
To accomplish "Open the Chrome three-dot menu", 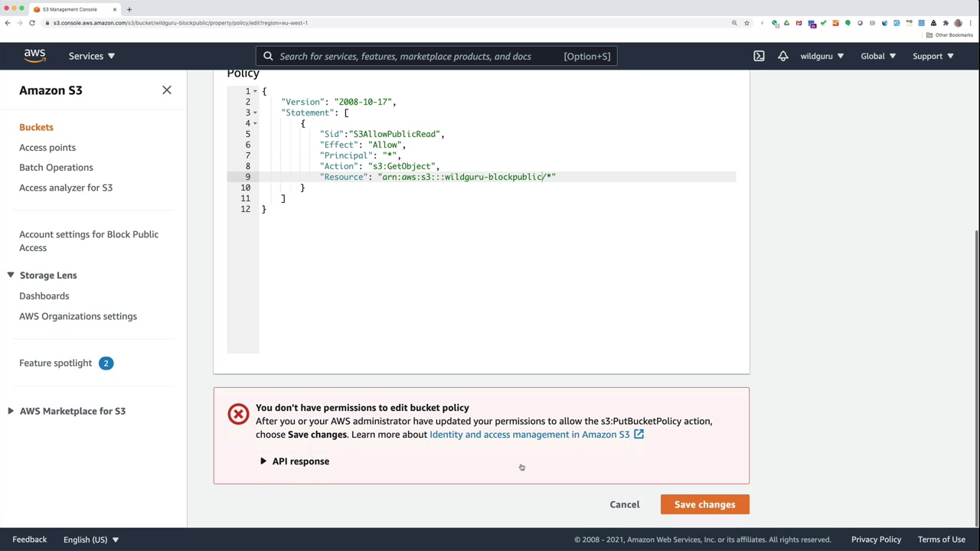I will (970, 23).
